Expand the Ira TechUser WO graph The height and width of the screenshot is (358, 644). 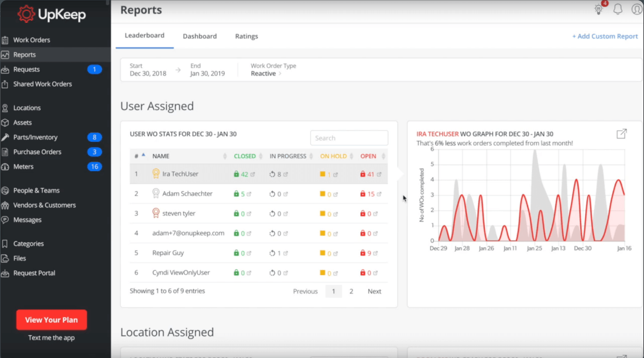click(x=621, y=134)
